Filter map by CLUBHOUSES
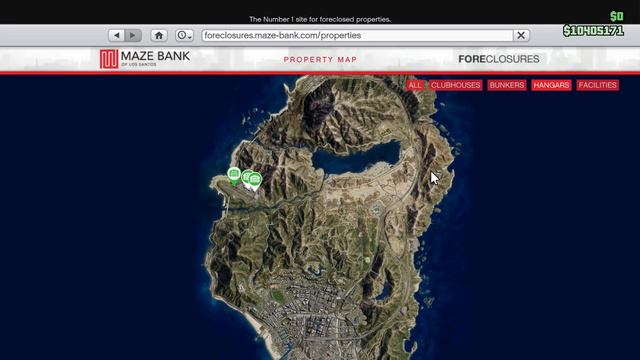This screenshot has height=360, width=640. click(456, 85)
